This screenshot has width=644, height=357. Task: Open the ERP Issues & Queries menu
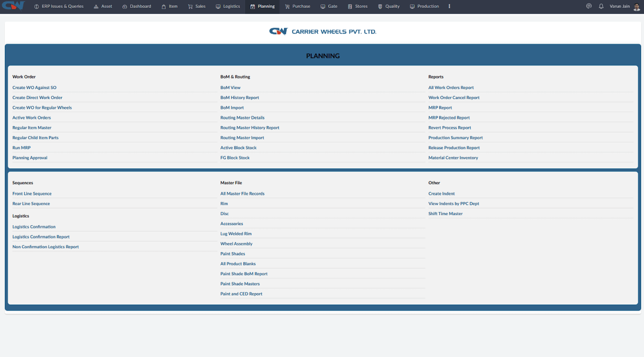(x=59, y=6)
